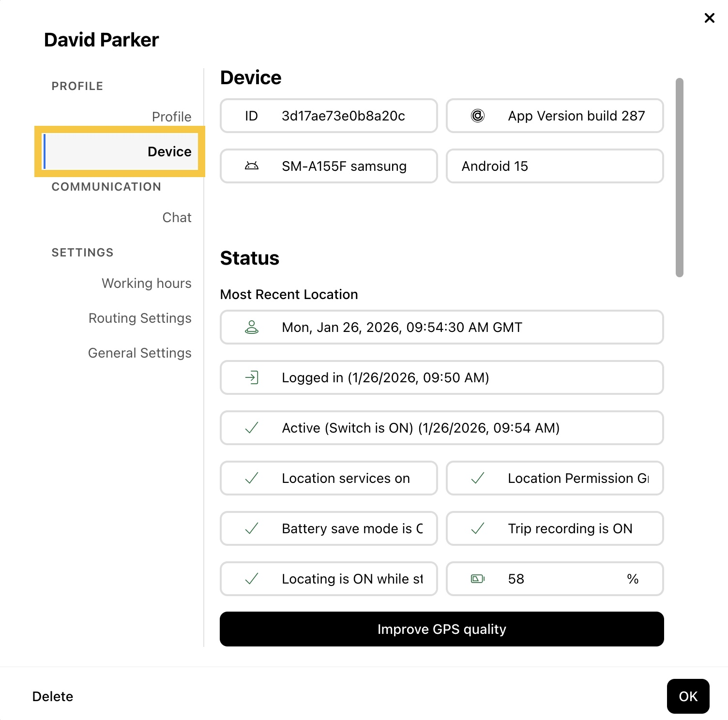Confirm with the OK button
The width and height of the screenshot is (728, 720).
(x=688, y=696)
